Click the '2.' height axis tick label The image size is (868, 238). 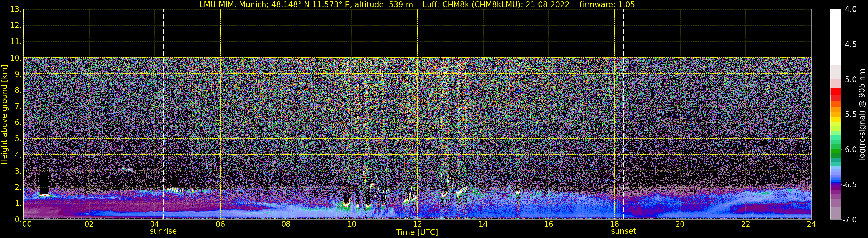click(18, 188)
